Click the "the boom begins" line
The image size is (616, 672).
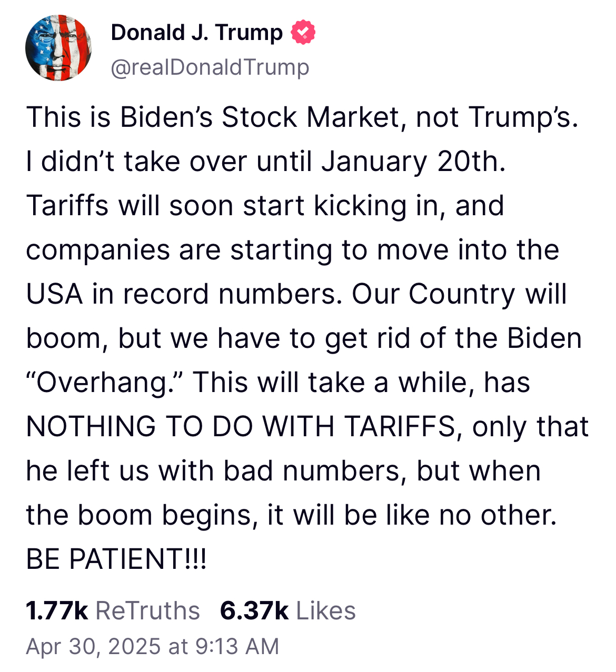(291, 515)
